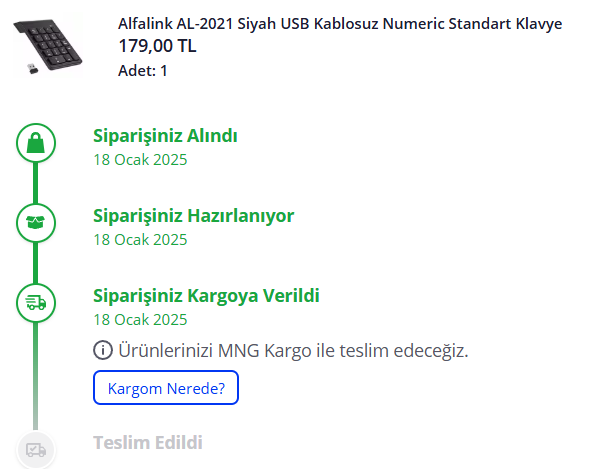This screenshot has width=602, height=469.
Task: Click progress line between preparing and shipped icons
Action: [36, 262]
